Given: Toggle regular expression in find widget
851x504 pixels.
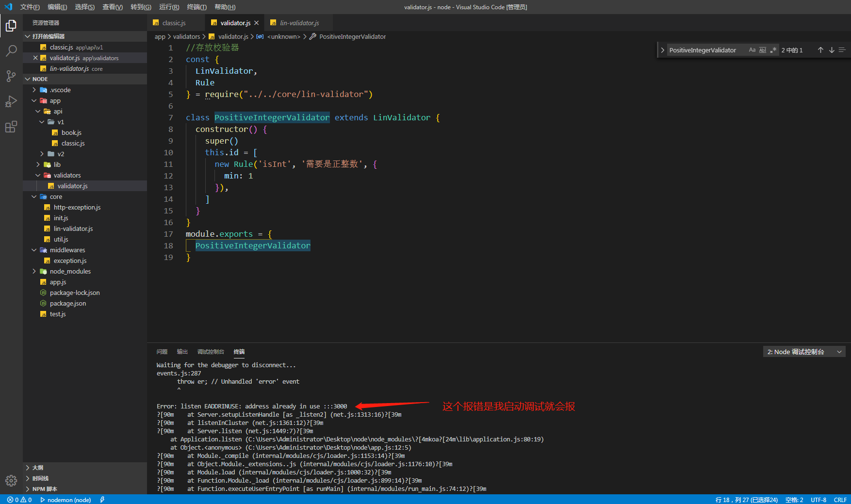Looking at the screenshot, I should (773, 50).
